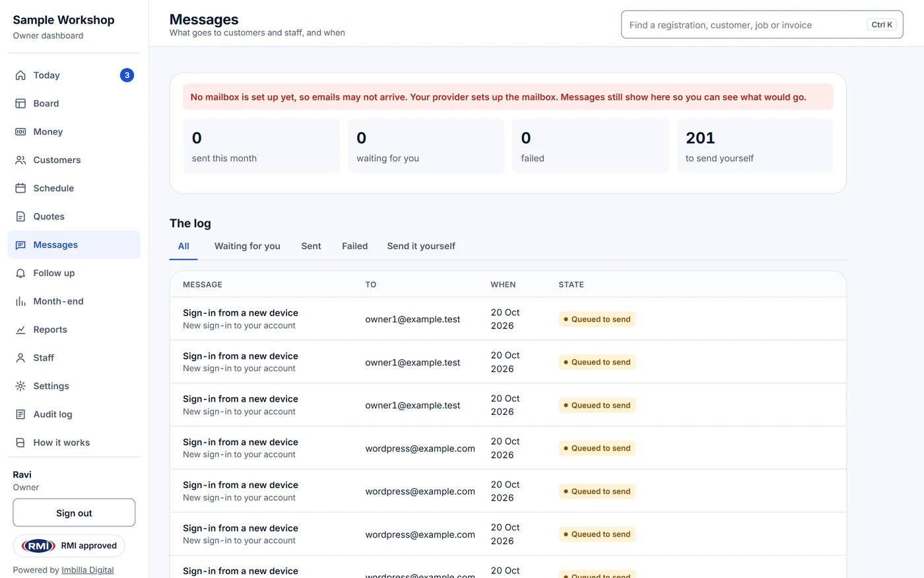Click the 'sent this month' stat card
Screen dimensions: 924x578
point(261,146)
